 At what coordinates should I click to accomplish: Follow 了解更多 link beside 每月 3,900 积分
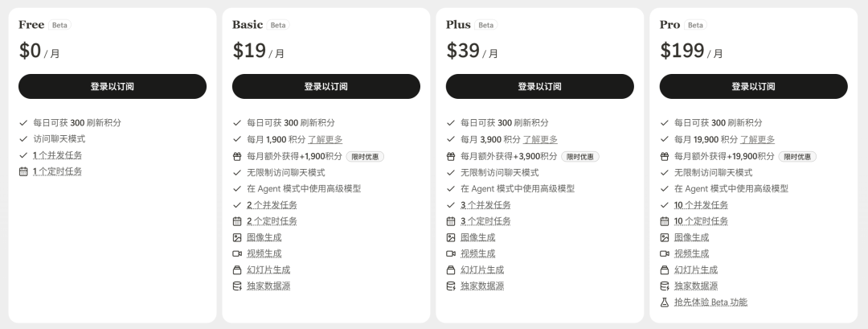[x=540, y=140]
